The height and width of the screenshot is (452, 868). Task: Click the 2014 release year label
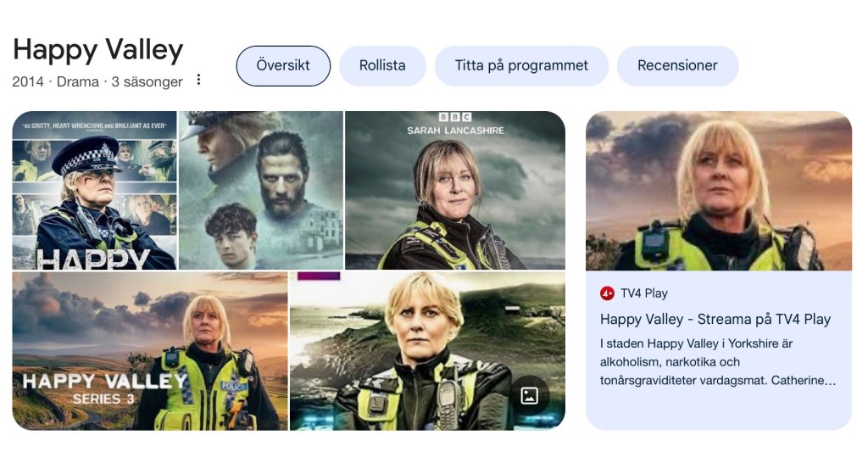28,81
